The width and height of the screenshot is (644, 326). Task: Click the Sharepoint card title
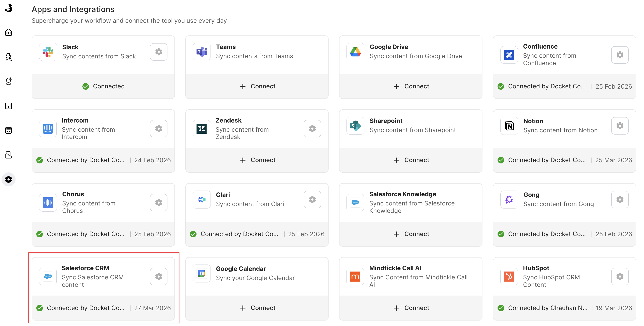[x=386, y=121]
